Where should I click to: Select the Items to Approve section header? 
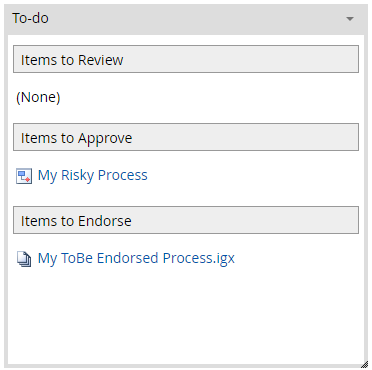pos(186,137)
